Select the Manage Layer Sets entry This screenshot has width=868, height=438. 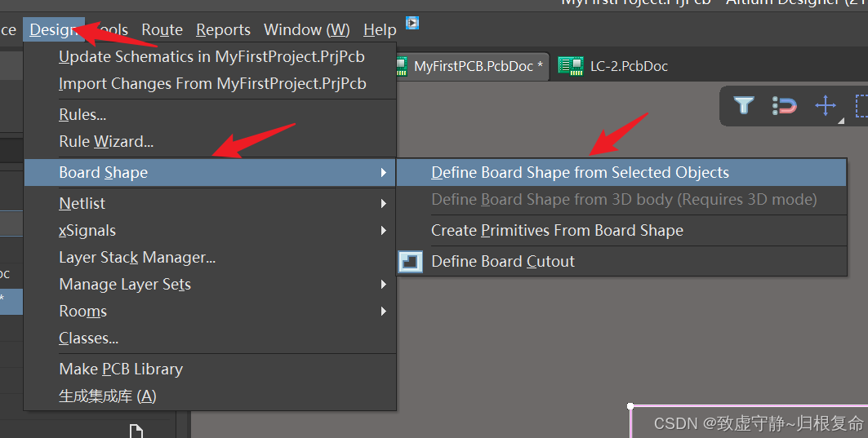211,285
